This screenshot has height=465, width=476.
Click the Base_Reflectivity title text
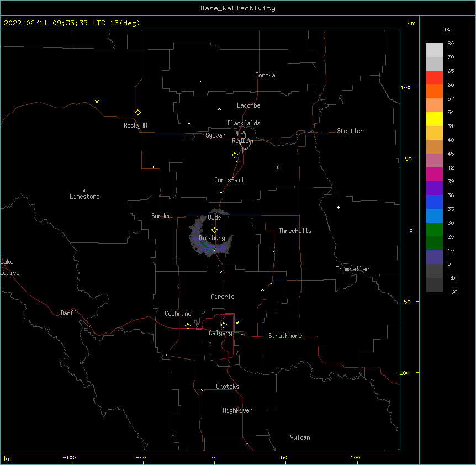pos(238,8)
